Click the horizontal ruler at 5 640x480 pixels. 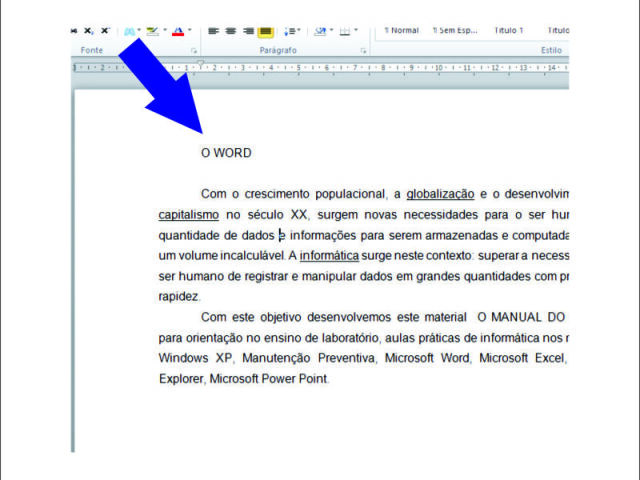(x=298, y=68)
